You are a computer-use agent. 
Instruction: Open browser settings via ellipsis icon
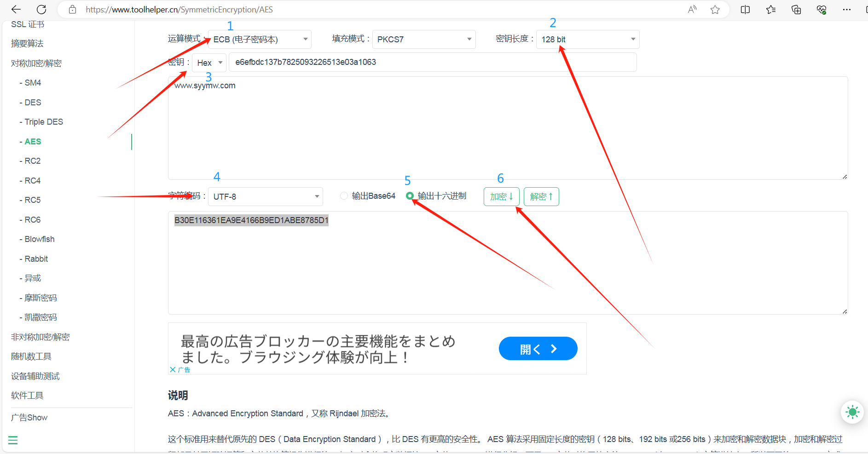click(847, 9)
